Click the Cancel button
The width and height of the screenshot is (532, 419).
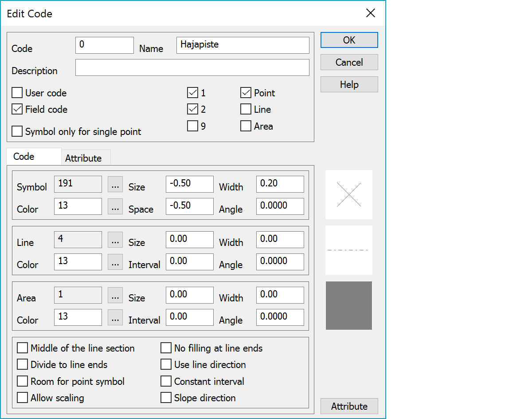coord(349,62)
